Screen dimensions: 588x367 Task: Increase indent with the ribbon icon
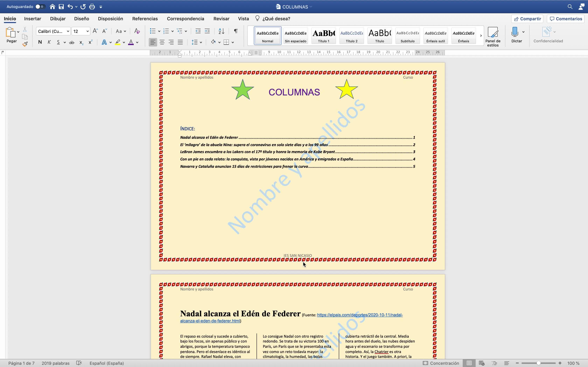pos(207,31)
